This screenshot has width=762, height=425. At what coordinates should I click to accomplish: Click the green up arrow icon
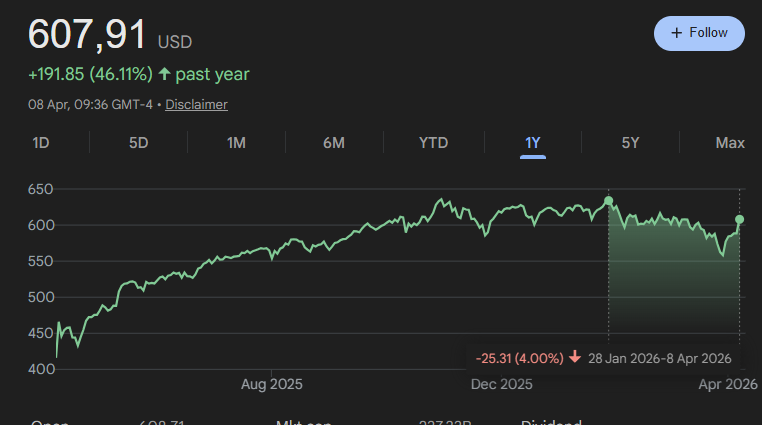click(x=164, y=74)
